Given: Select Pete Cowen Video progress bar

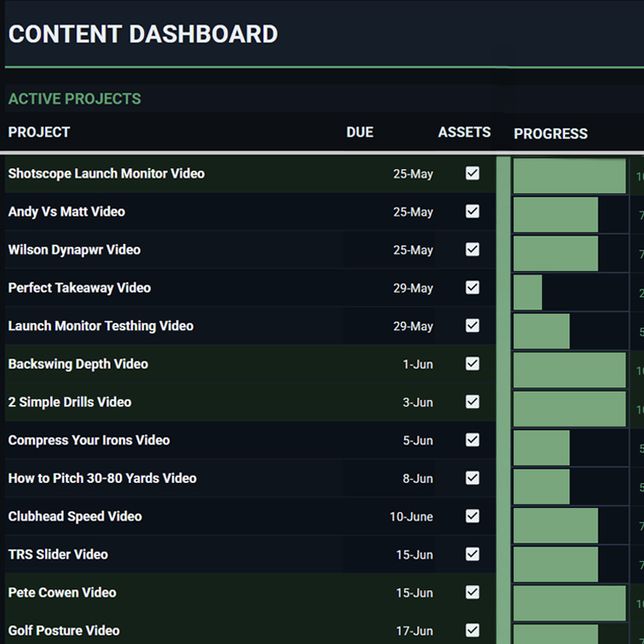Looking at the screenshot, I should point(569,603).
